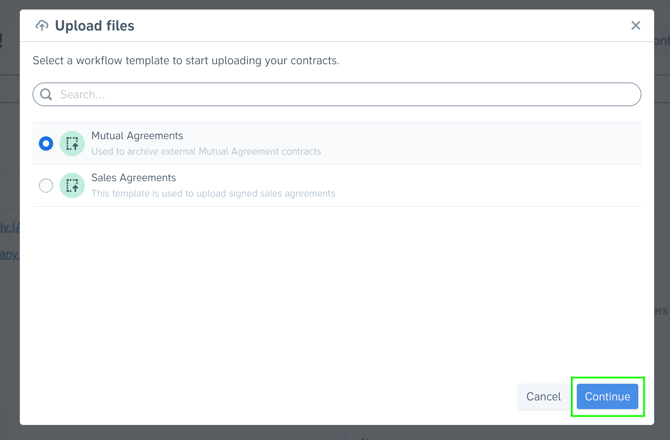Click the 'Upload files' dialog title

pyautogui.click(x=94, y=26)
